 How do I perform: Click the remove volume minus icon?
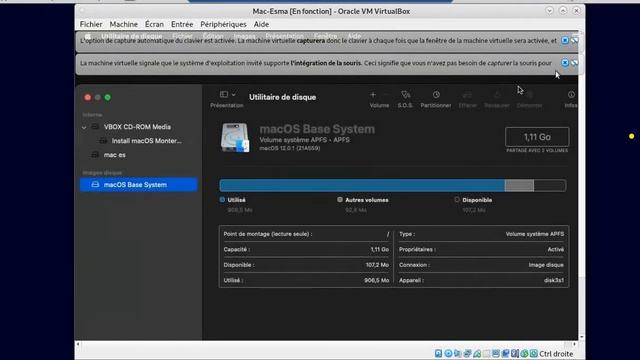387,95
